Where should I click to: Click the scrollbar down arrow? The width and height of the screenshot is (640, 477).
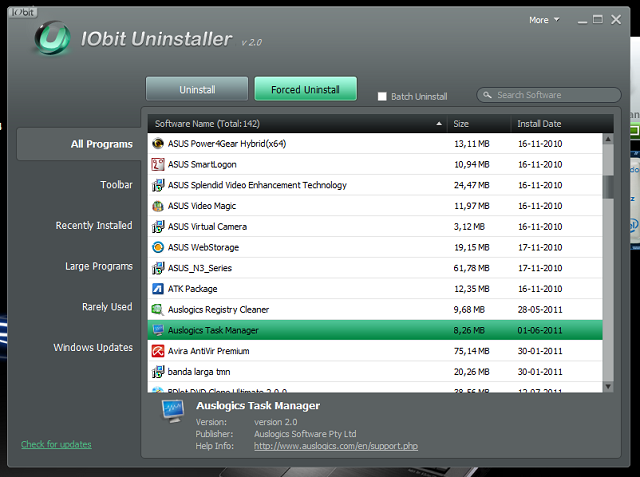coord(608,386)
